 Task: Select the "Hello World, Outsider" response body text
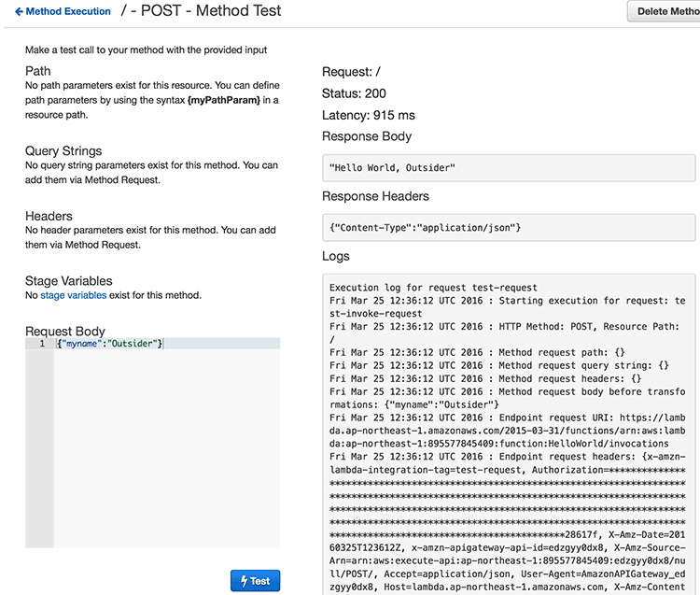(x=392, y=168)
